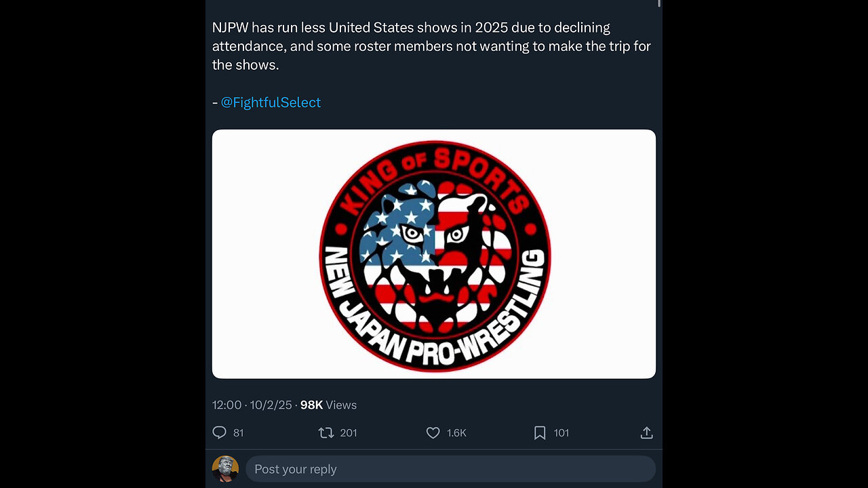Click the 10/2/25 post date
Screen dimensions: 868x488
point(271,405)
